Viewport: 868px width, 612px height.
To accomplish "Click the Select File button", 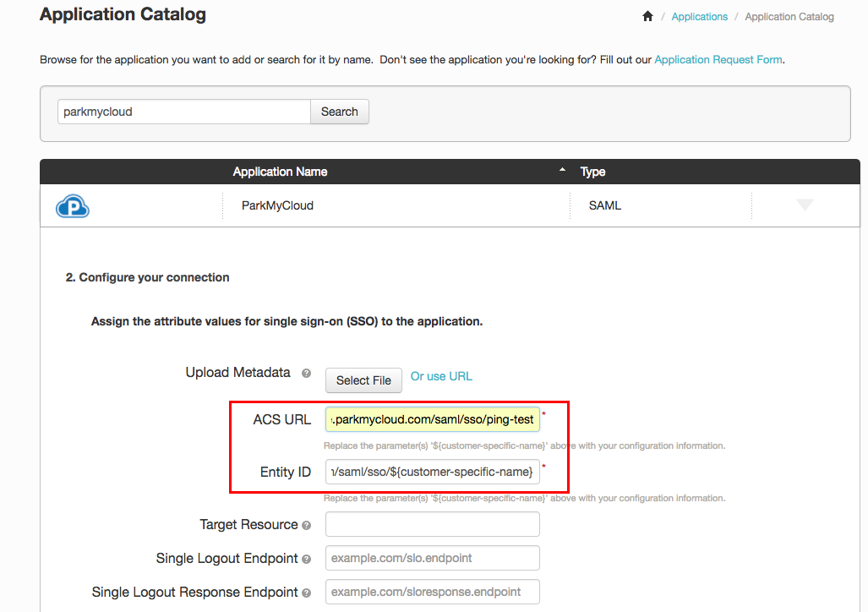I will click(363, 380).
